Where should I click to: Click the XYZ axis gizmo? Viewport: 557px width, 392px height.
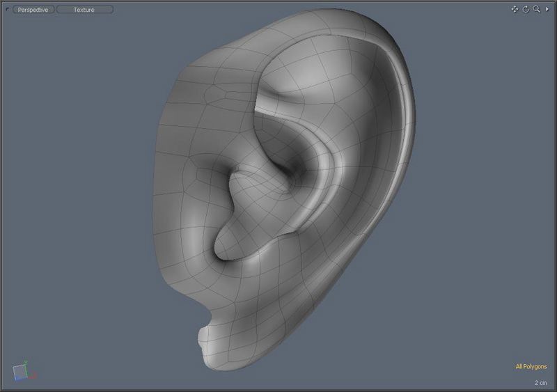tap(24, 370)
